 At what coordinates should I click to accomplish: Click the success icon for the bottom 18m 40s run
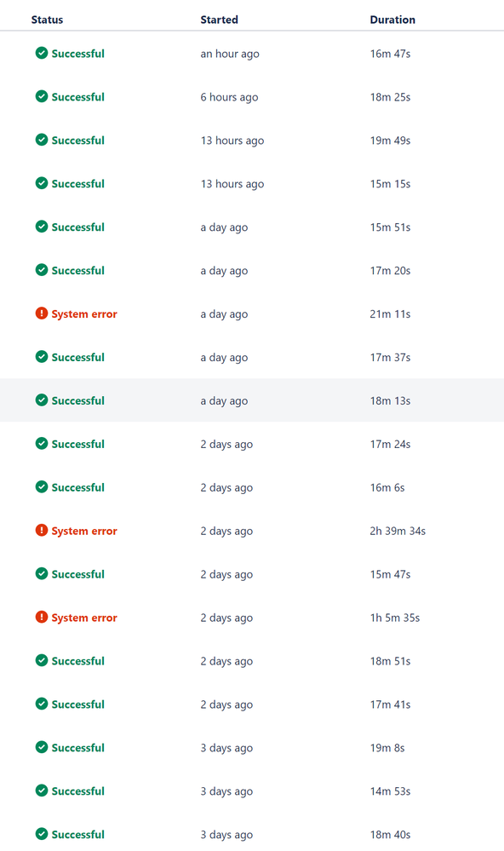(41, 834)
